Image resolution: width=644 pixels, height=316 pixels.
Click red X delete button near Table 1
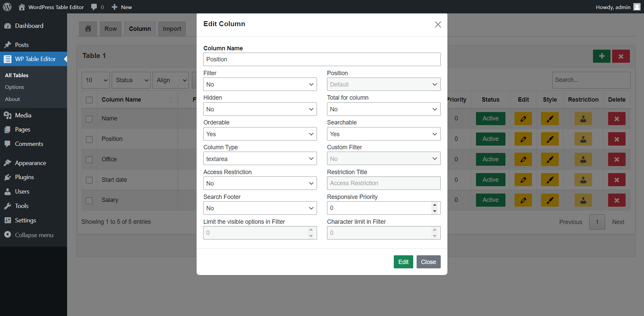pos(621,56)
